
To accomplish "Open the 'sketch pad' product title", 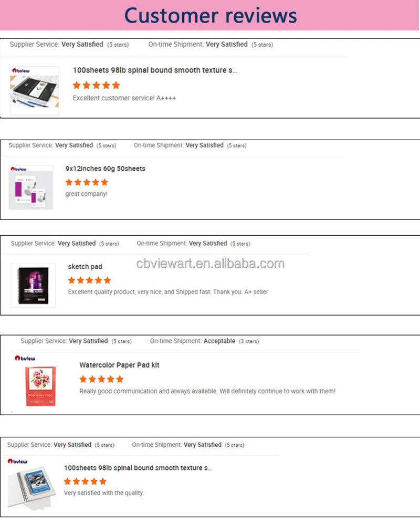I will pyautogui.click(x=85, y=267).
